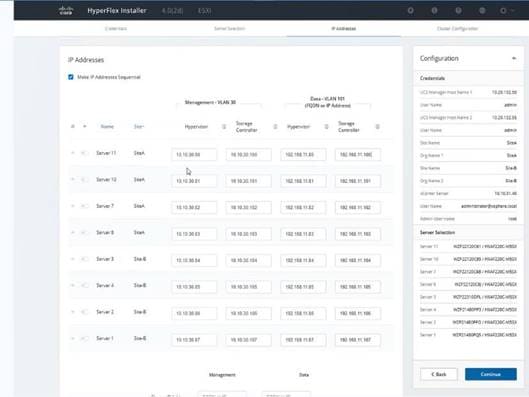This screenshot has width=529, height=397.
Task: Toggle Make IP Addresses Sequential checkbox
Action: (x=71, y=77)
